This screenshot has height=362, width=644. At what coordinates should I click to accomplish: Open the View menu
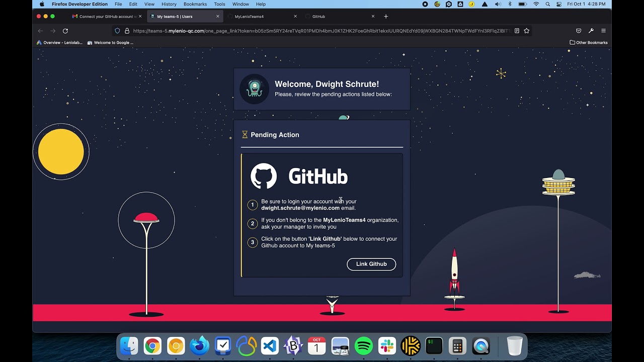pyautogui.click(x=149, y=4)
